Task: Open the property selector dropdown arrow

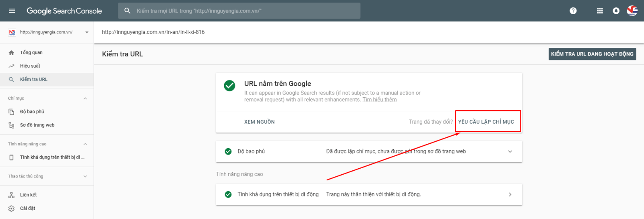Action: point(87,32)
